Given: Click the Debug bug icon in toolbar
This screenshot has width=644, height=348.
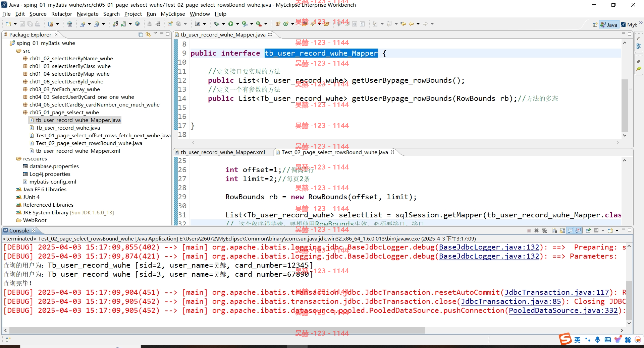Looking at the screenshot, I should point(217,24).
